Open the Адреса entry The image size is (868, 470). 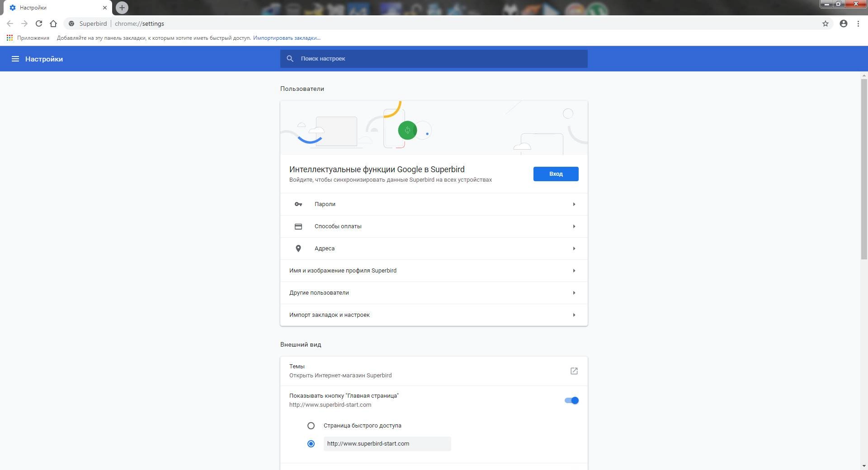tap(434, 249)
